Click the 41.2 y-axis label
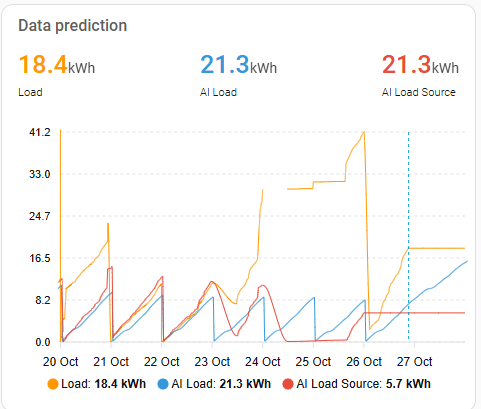 tap(40, 132)
